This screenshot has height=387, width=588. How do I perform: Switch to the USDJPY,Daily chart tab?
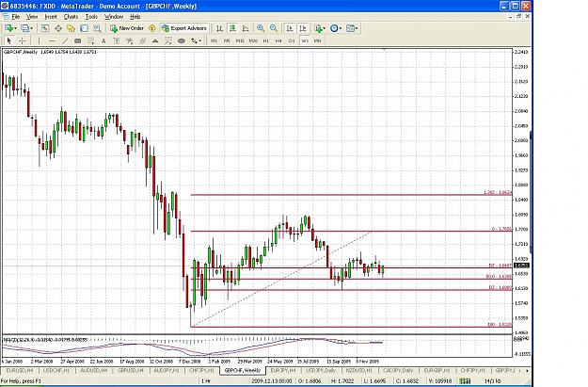click(x=321, y=370)
